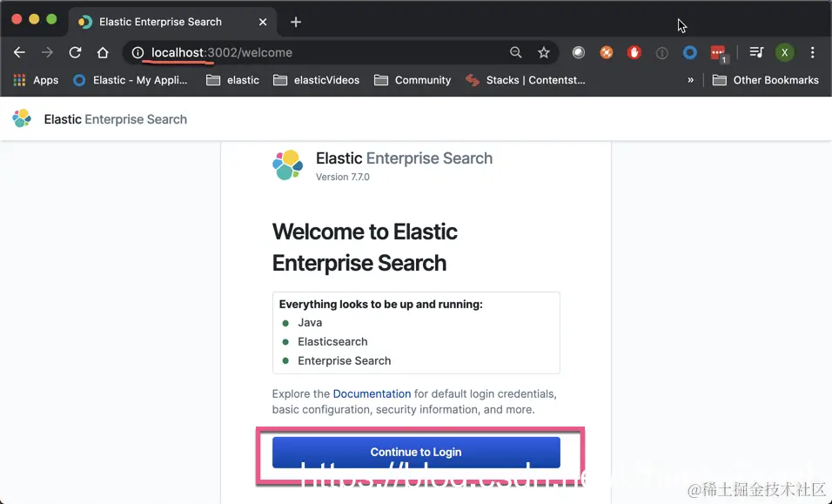Click the Welcome to Elastic Enterprise Search heading
This screenshot has width=832, height=504.
pyautogui.click(x=365, y=247)
